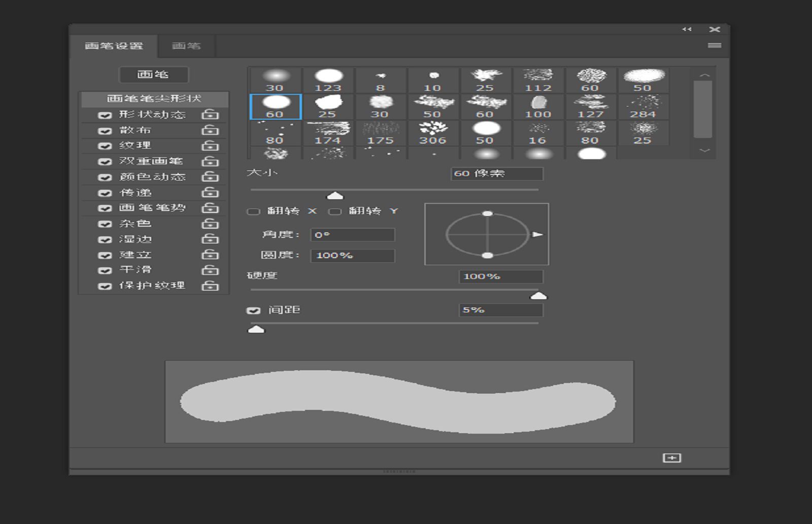Switch to the 画笔 tab
Screen dimensions: 812x524
coord(186,46)
